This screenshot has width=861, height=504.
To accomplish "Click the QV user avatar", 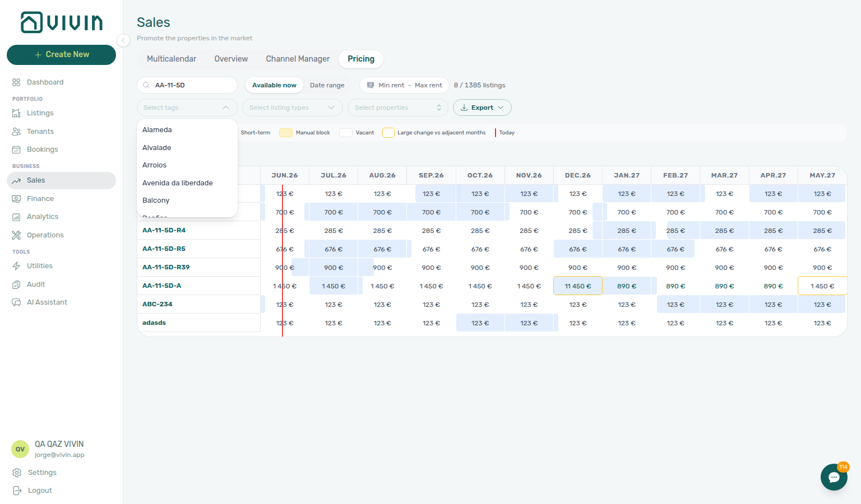I will coord(20,449).
